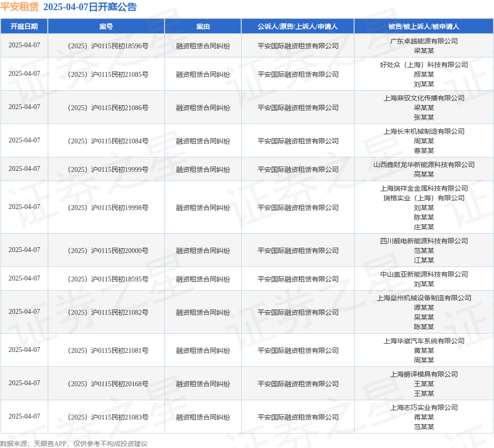Click 平安国际融资租赁有限公司 in the 18596号 row
The height and width of the screenshot is (448, 494).
(x=298, y=46)
